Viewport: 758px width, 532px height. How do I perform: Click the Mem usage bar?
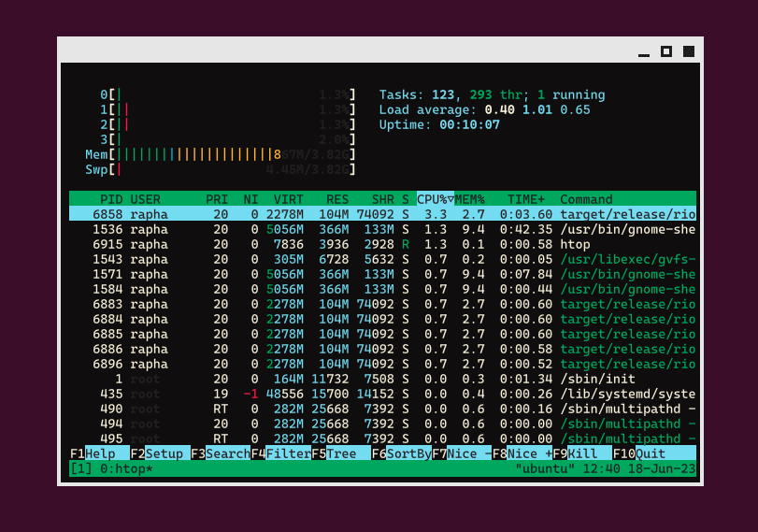(221, 155)
